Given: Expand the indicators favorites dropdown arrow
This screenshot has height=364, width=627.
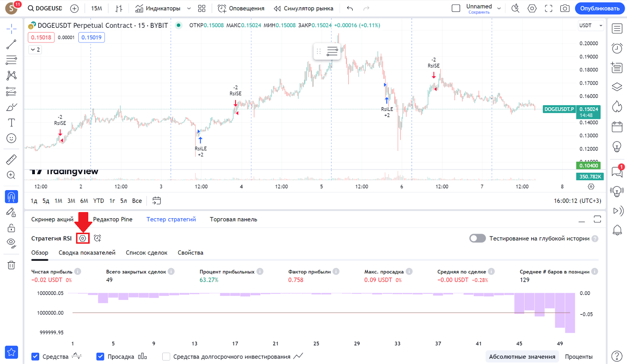Looking at the screenshot, I should [189, 8].
